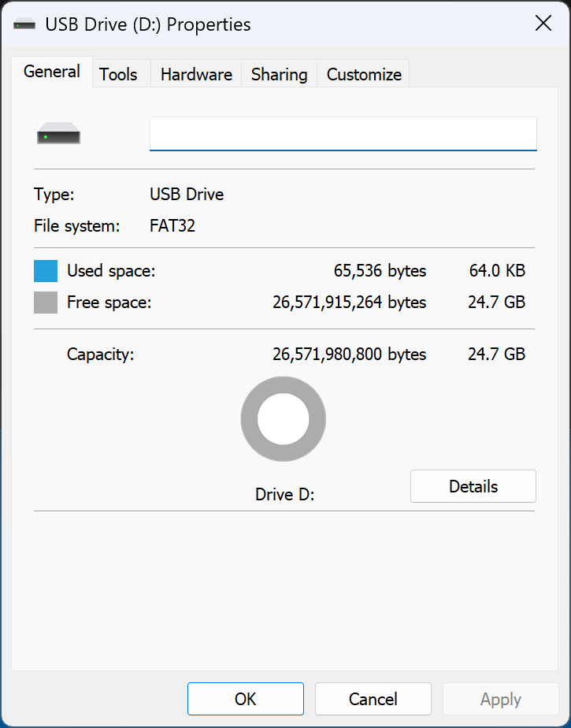571x728 pixels.
Task: Click the gray Free space color swatch
Action: click(x=46, y=303)
